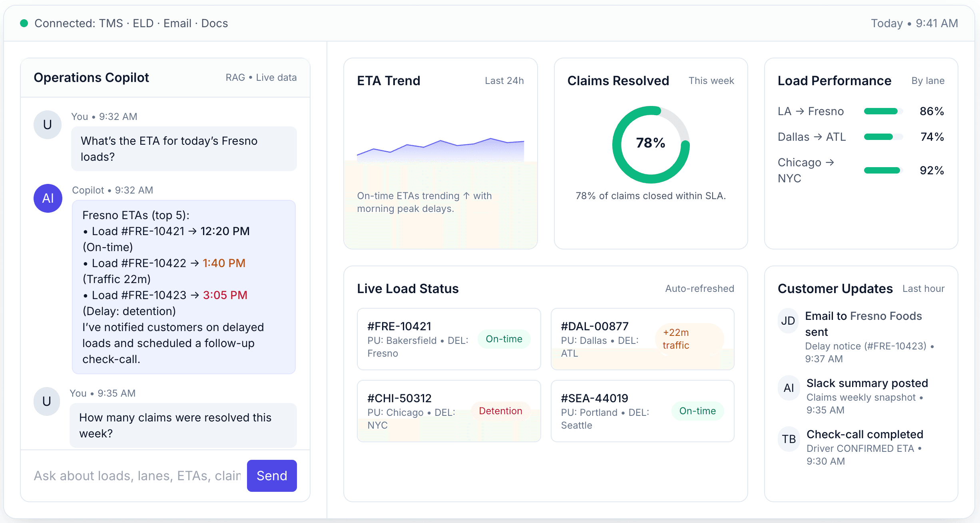Toggle the +22m traffic indicator on #DAL-00877

click(675, 339)
